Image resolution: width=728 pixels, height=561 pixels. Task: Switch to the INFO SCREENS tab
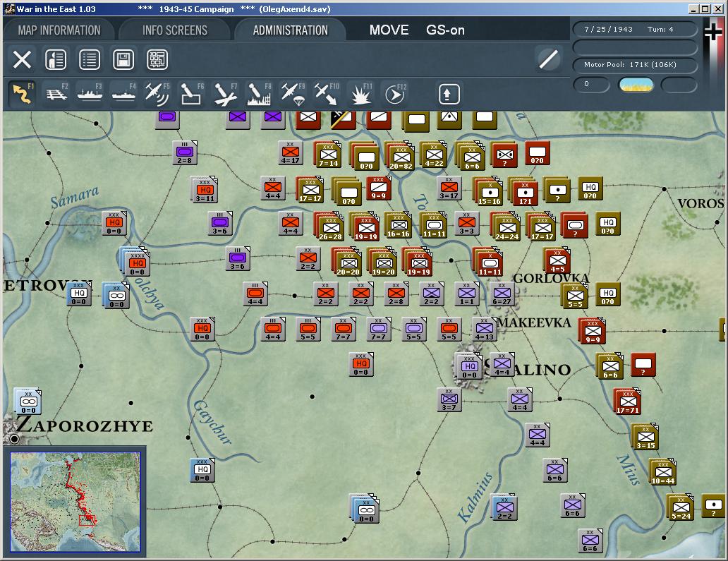(x=174, y=30)
